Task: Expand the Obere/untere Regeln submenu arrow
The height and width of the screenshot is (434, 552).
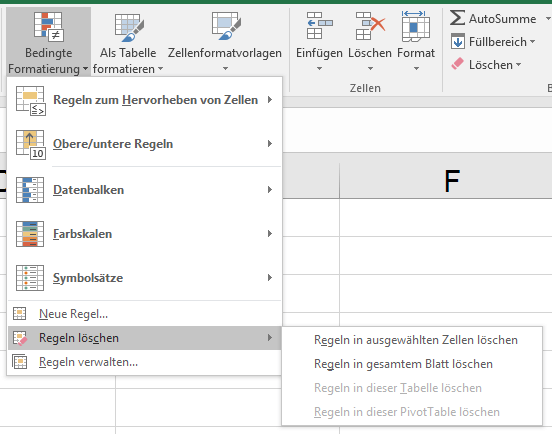Action: click(x=270, y=144)
